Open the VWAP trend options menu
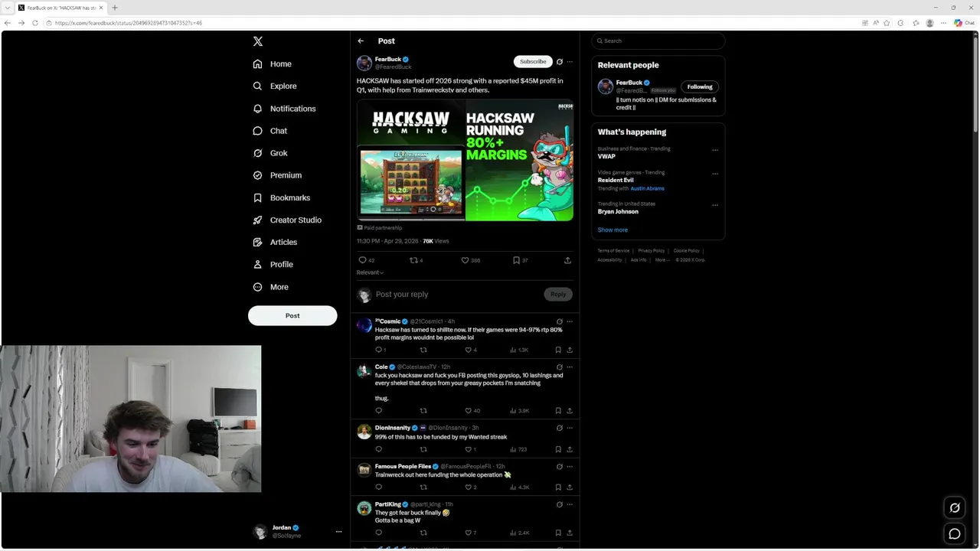The height and width of the screenshot is (551, 980). [x=715, y=150]
